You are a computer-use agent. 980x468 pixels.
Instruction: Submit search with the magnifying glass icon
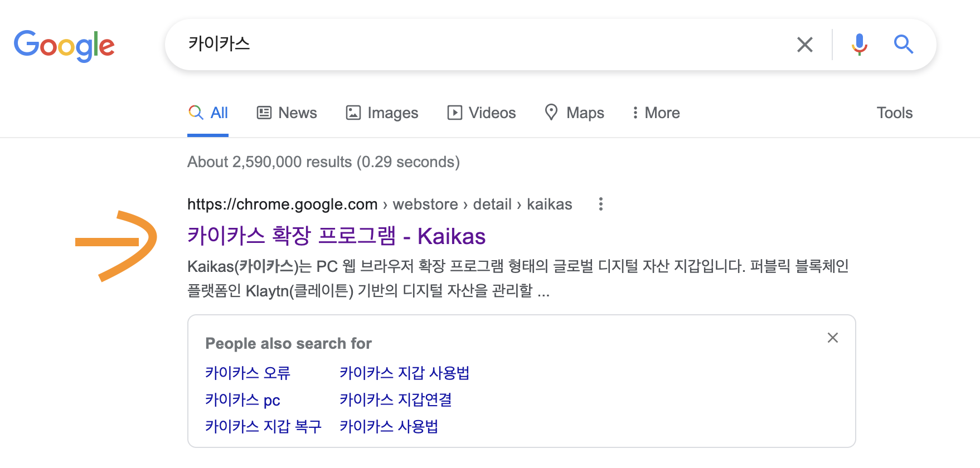click(903, 45)
